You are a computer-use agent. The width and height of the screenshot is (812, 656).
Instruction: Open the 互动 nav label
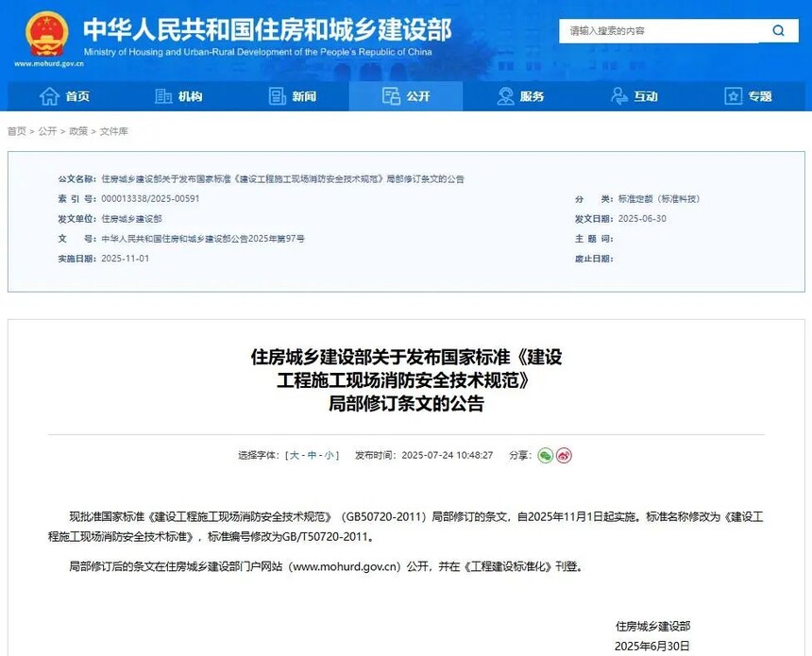(x=646, y=96)
